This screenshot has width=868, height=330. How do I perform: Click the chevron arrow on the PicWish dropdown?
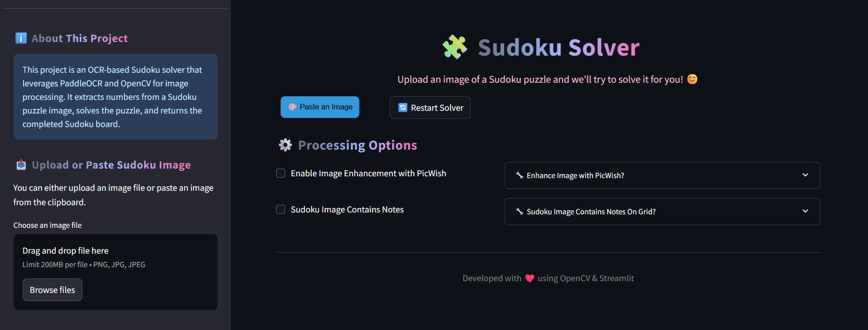tap(805, 175)
